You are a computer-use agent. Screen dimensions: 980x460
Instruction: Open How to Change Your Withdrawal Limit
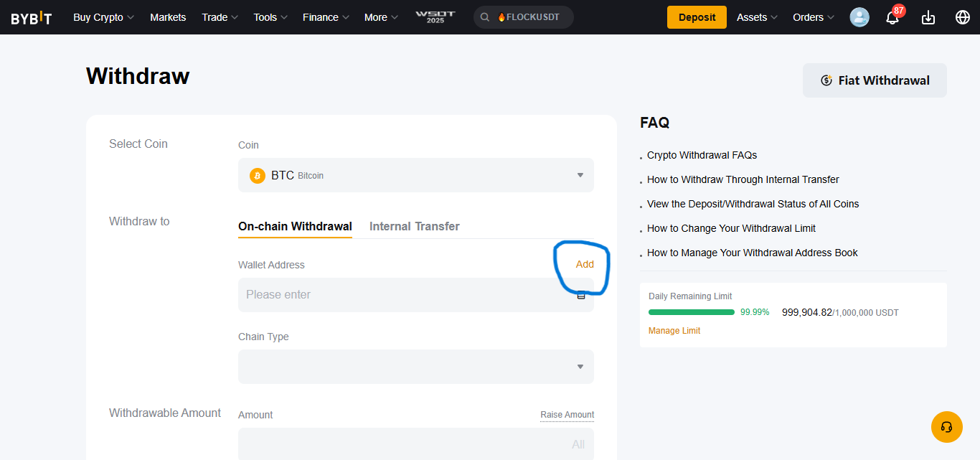pyautogui.click(x=731, y=228)
